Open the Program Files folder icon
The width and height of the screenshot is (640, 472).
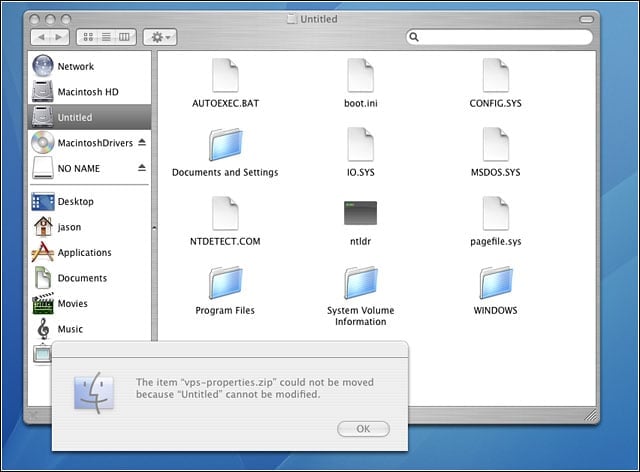[225, 283]
